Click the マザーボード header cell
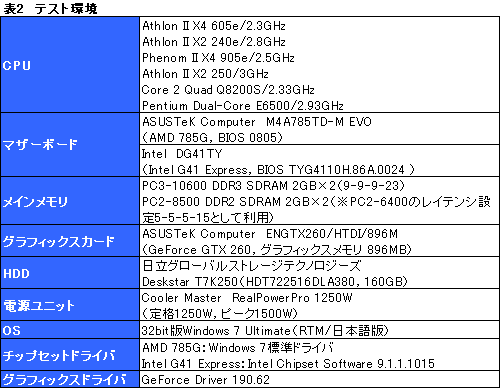The image size is (500, 388). tap(70, 145)
